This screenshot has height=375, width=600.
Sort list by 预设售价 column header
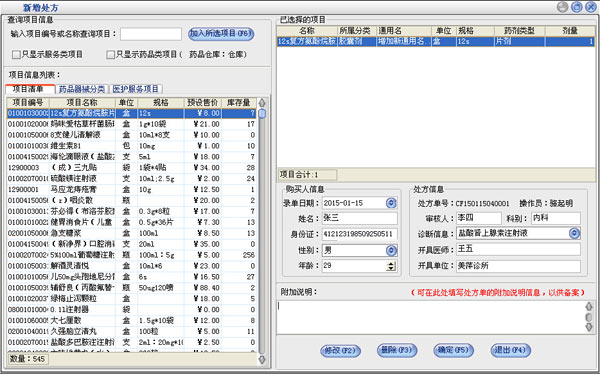tap(202, 103)
